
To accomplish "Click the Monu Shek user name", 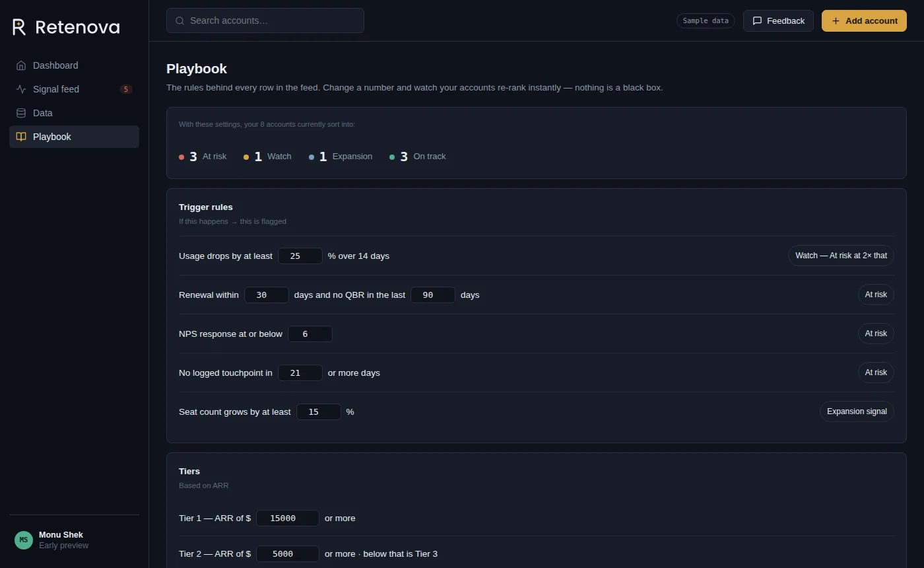I will tap(61, 534).
